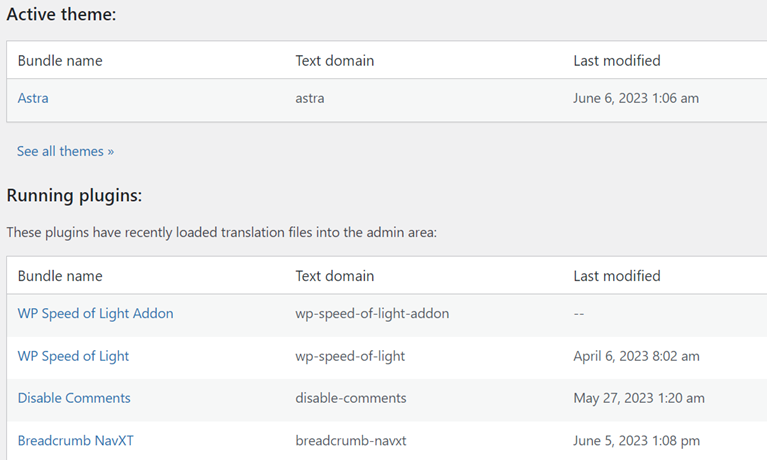Click Bundle name header in plugins table
The height and width of the screenshot is (460, 767).
pyautogui.click(x=60, y=276)
